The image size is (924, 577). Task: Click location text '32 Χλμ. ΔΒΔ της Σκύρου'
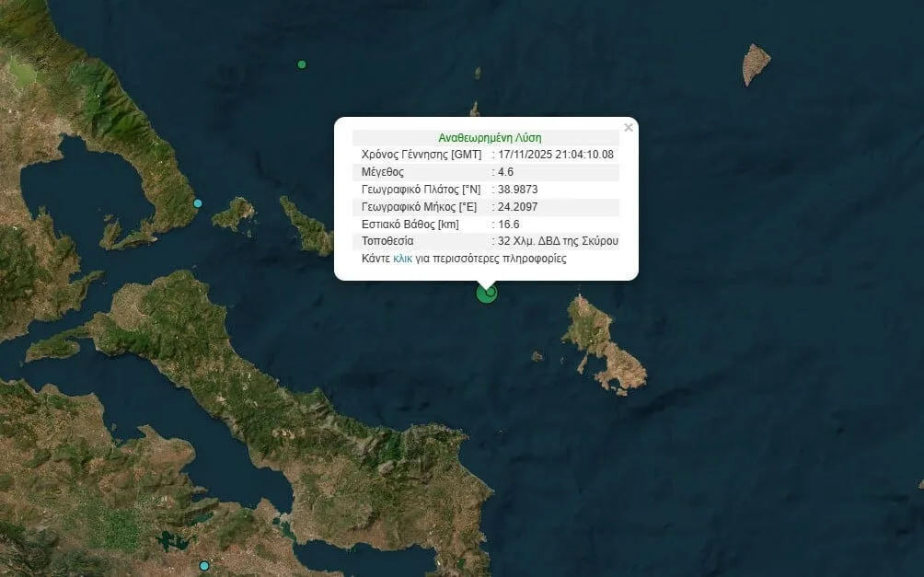[558, 242]
